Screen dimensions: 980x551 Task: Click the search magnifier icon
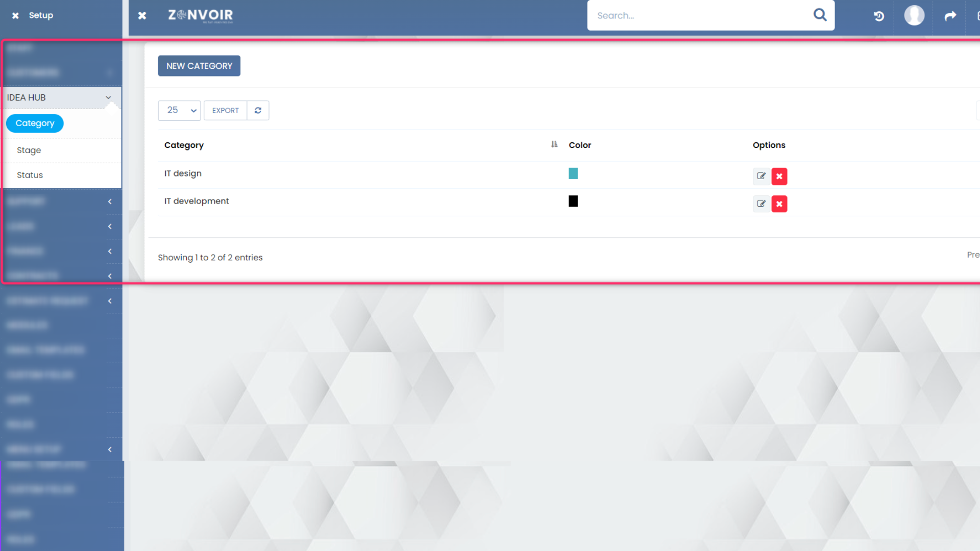(x=820, y=15)
